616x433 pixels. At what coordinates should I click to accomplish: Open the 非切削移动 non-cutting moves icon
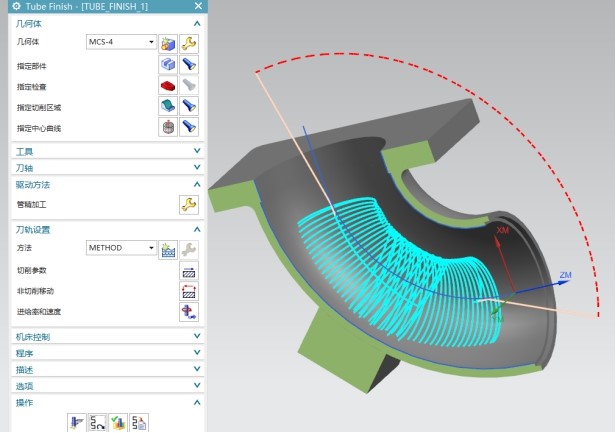tap(188, 291)
